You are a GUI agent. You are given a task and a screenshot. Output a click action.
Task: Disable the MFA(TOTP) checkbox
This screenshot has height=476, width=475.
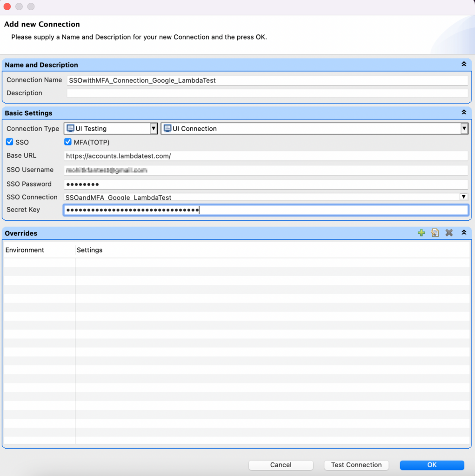pyautogui.click(x=67, y=142)
